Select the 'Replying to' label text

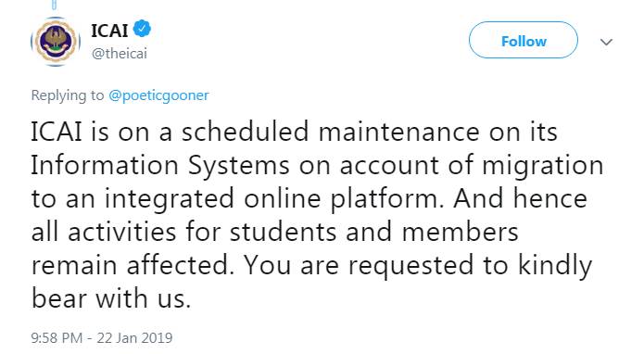(x=68, y=95)
